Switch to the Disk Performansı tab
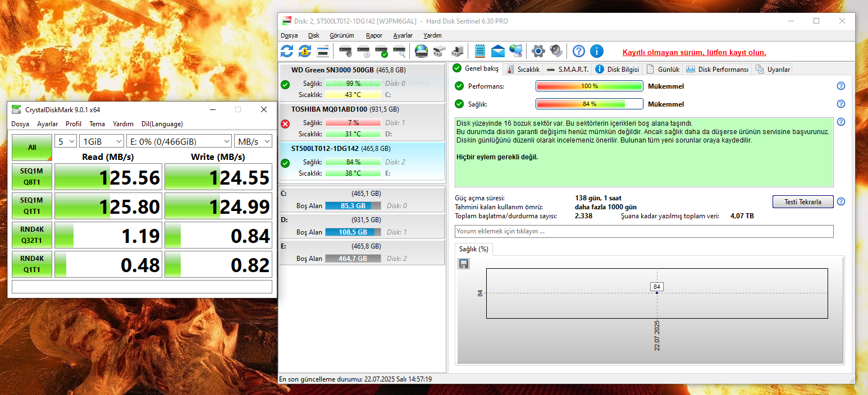The width and height of the screenshot is (868, 395). 717,69
